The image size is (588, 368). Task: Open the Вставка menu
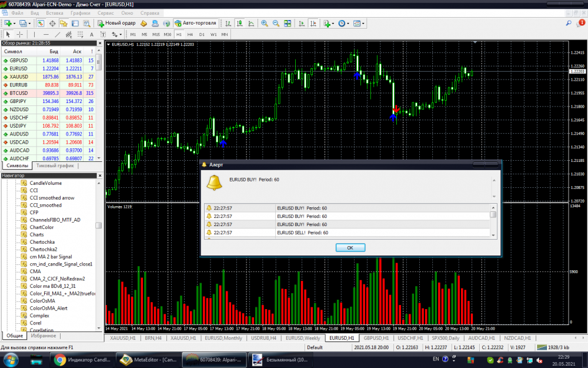(x=54, y=13)
